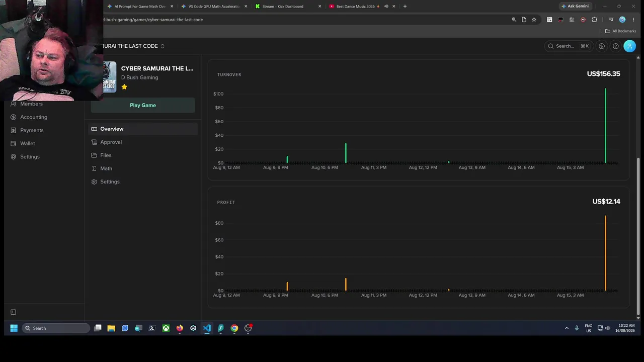Click the game Settings gear icon below Math

94,182
